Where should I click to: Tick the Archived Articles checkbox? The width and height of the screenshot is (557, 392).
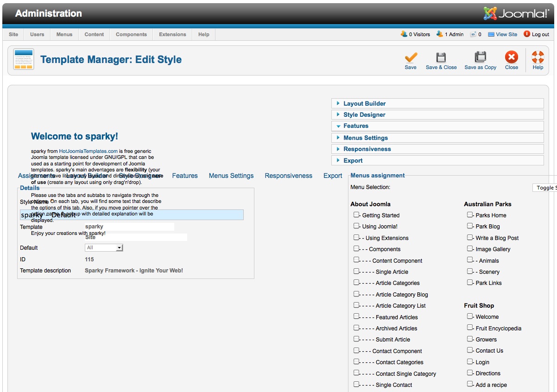click(356, 328)
